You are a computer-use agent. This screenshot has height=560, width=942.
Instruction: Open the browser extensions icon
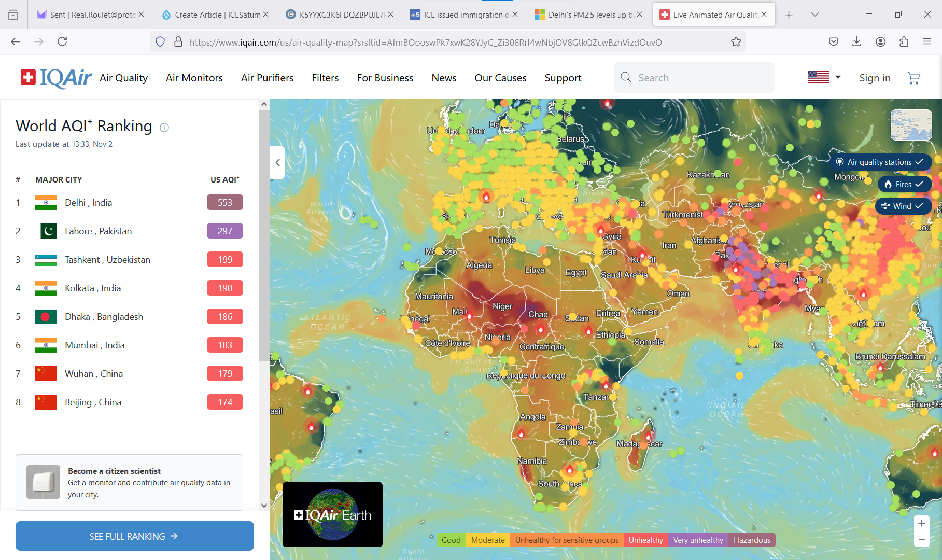(x=904, y=41)
